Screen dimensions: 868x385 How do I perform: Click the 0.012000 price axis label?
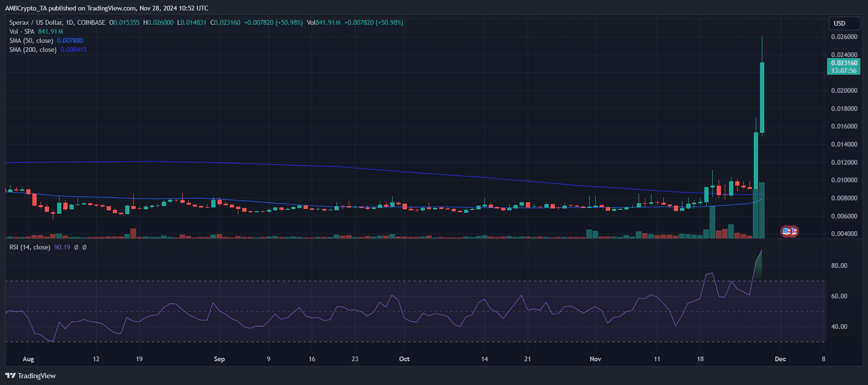[x=844, y=162]
